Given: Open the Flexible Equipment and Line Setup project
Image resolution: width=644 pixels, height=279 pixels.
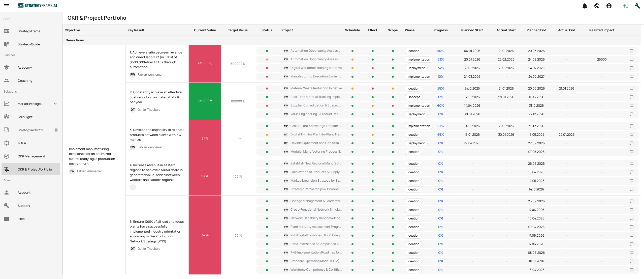Looking at the screenshot, I should (315, 143).
